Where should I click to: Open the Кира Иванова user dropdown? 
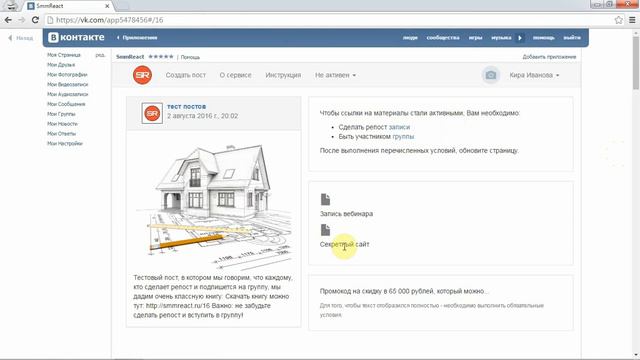pos(534,75)
